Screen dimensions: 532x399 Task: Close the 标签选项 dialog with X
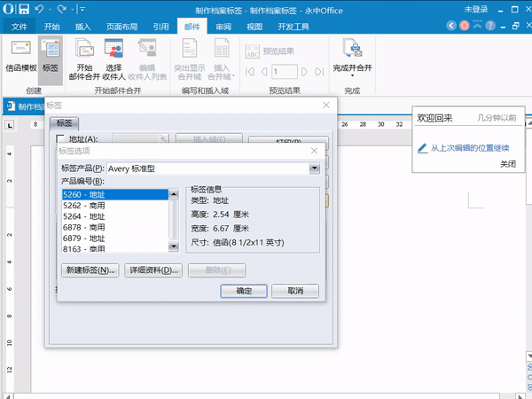coord(315,151)
